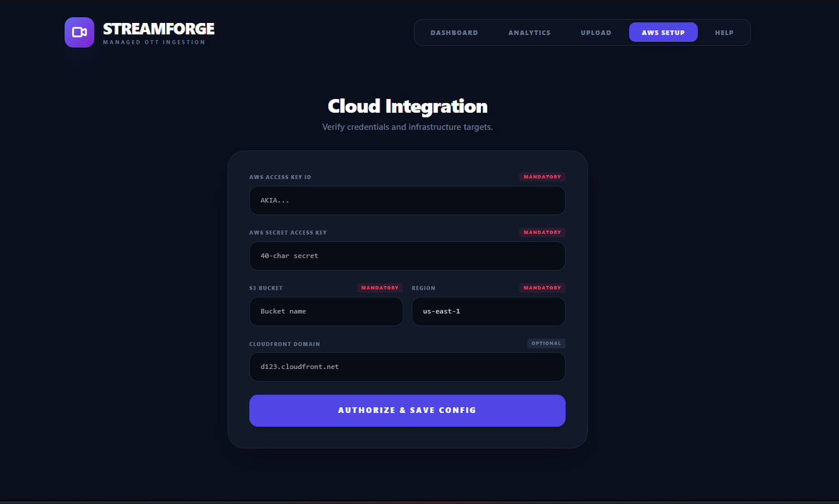Viewport: 839px width, 504px height.
Task: Click the Mandatory badge beside Region
Action: pyautogui.click(x=542, y=288)
